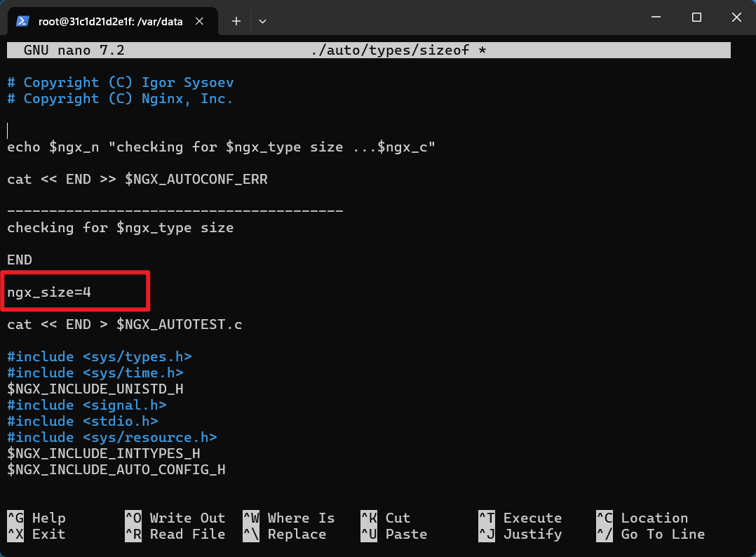Click the ^\ Replace shortcut
756x557 pixels.
point(285,534)
